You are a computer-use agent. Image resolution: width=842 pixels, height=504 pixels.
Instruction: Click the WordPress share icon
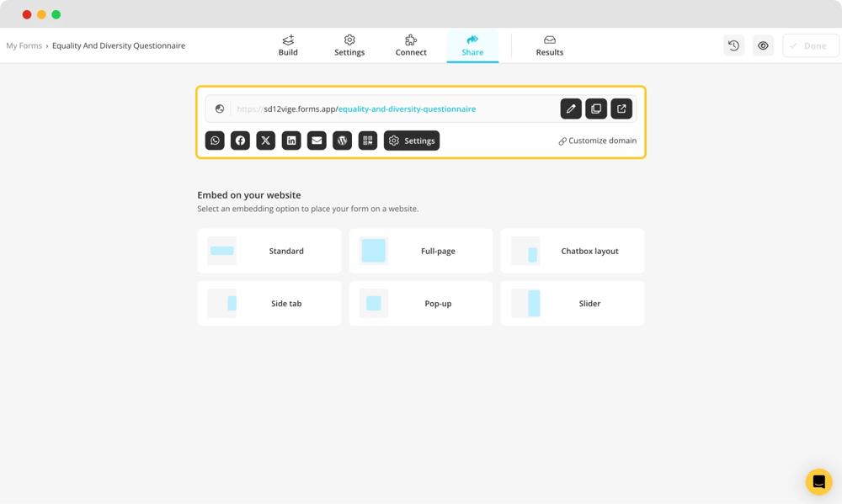(x=342, y=141)
